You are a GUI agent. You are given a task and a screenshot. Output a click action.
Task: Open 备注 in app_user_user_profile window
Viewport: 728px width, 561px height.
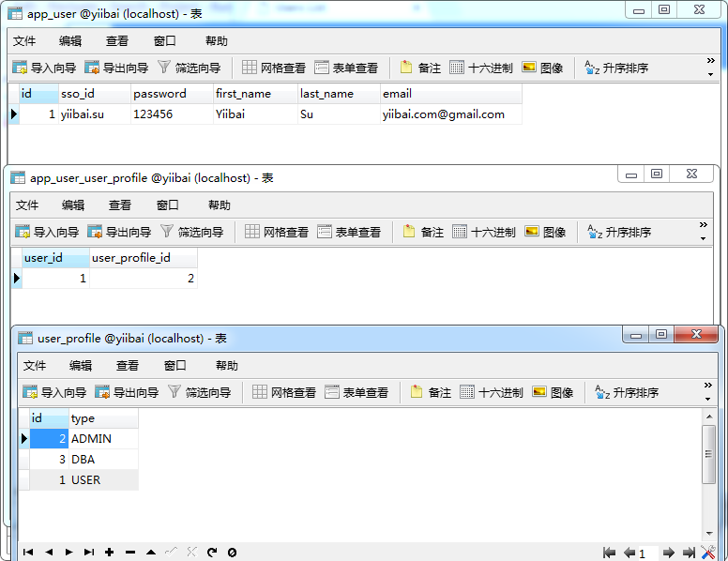pyautogui.click(x=423, y=232)
